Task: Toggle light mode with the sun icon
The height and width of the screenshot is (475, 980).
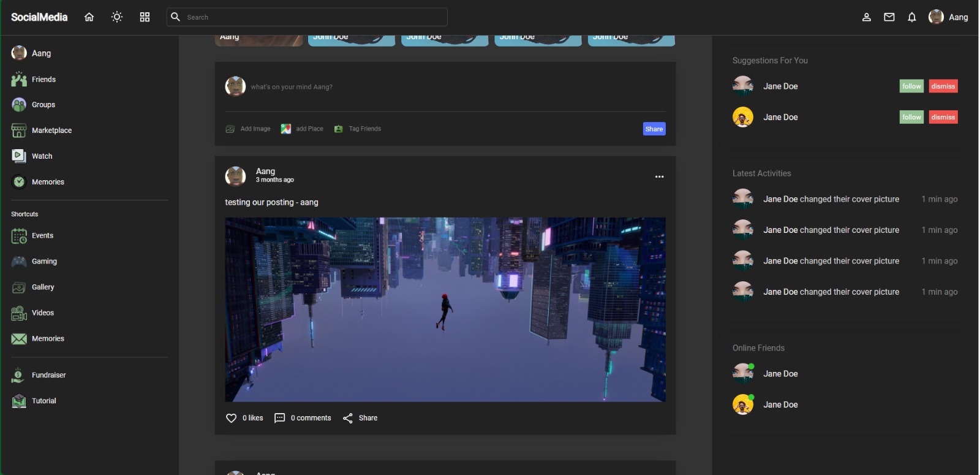Action: (117, 17)
